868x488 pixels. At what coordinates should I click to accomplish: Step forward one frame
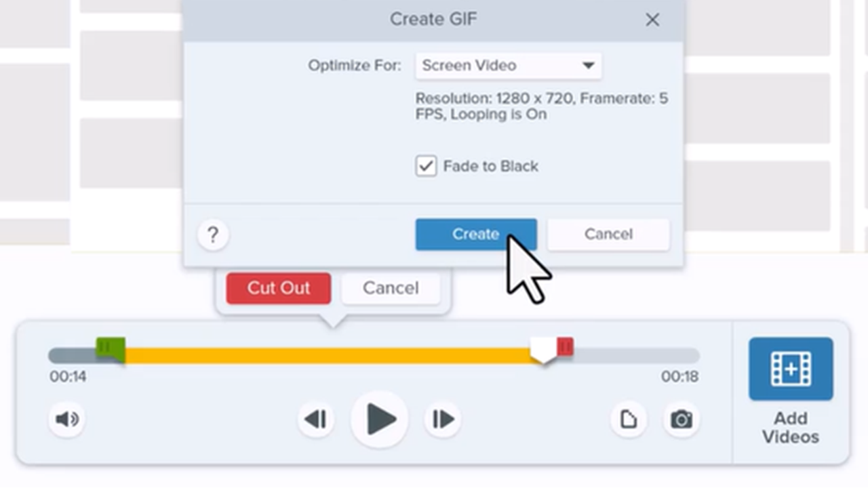[441, 420]
